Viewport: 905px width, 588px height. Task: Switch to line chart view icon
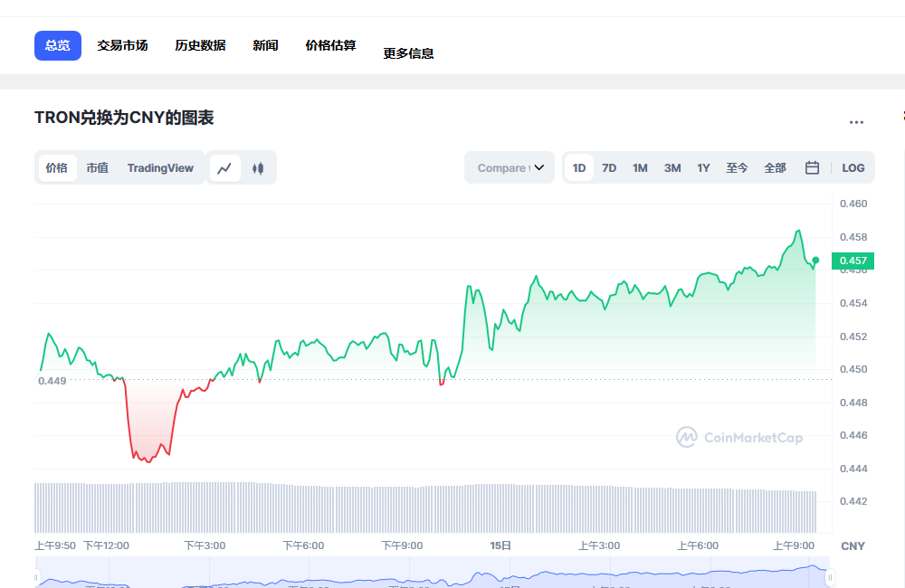[x=224, y=168]
